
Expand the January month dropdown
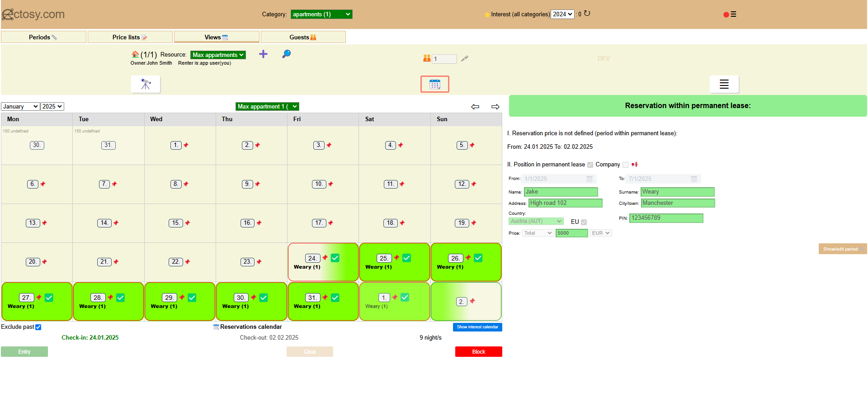20,107
